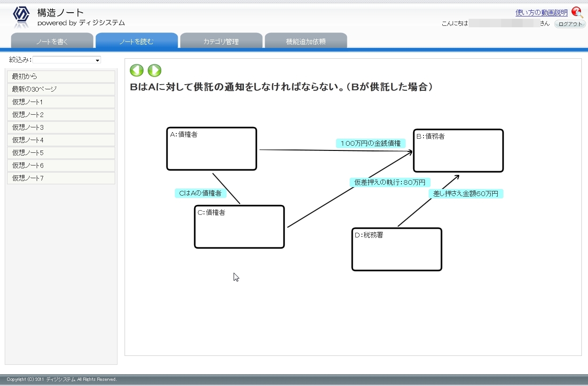Click the copyright text in the footer
Viewport: 588px width, 386px height.
coord(62,379)
